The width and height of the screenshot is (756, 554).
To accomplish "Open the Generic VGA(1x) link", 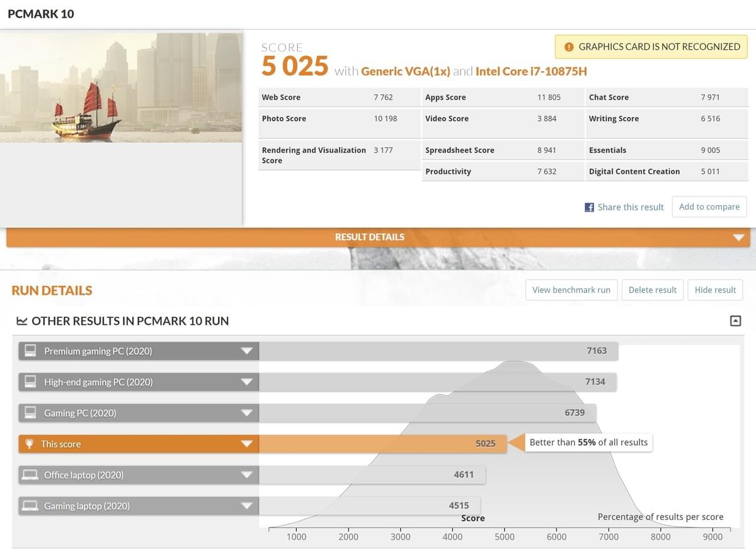I will 406,71.
